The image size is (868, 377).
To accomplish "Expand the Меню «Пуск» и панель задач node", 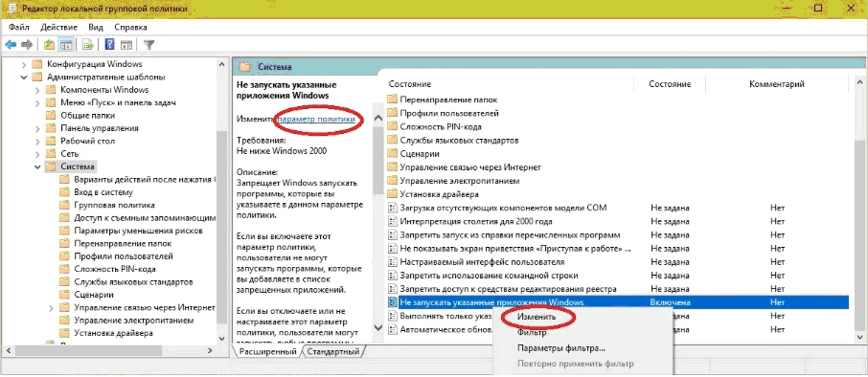I will point(37,102).
